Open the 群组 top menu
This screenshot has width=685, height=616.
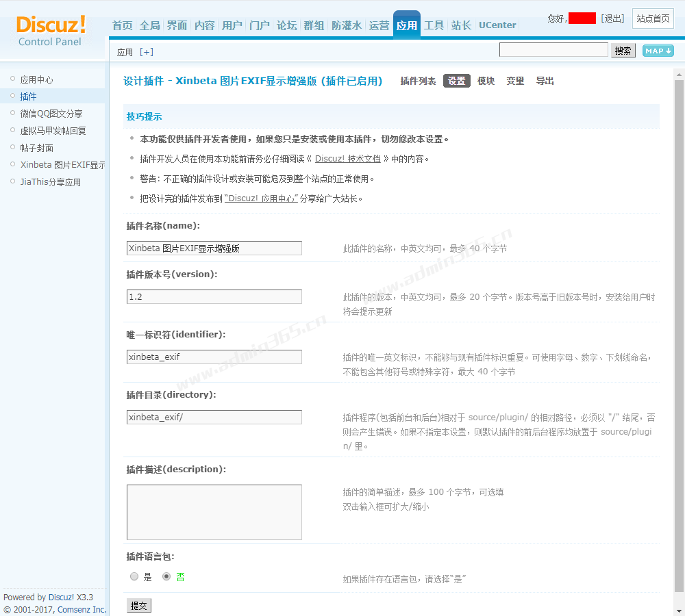[314, 25]
